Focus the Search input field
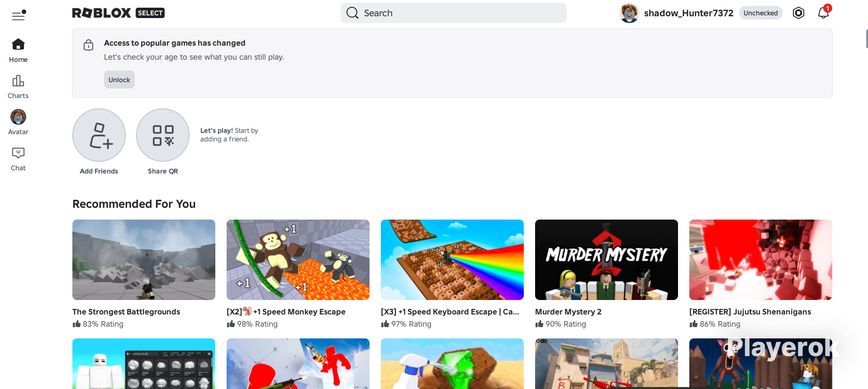This screenshot has width=868, height=389. click(x=454, y=13)
